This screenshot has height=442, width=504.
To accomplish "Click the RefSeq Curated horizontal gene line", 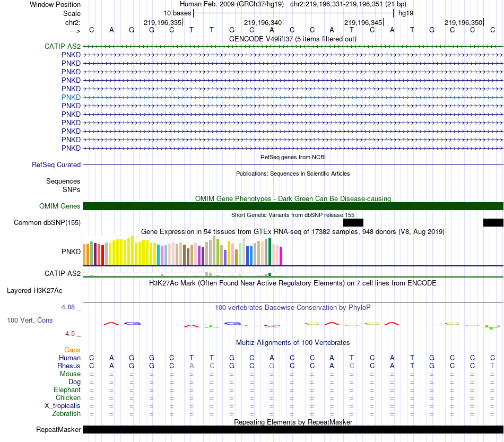I will [x=293, y=165].
